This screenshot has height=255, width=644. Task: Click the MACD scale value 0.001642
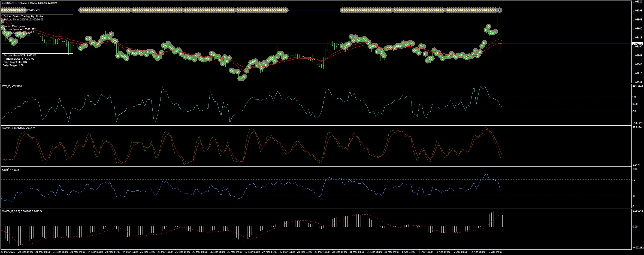coord(638,211)
